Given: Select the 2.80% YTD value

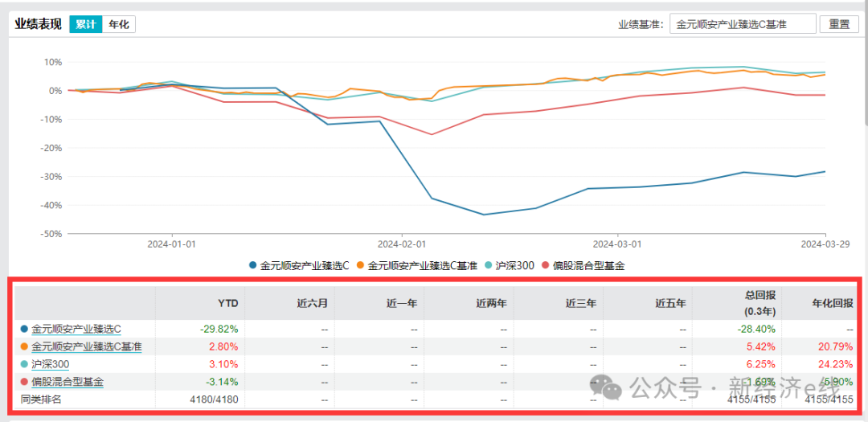Looking at the screenshot, I should tap(223, 347).
